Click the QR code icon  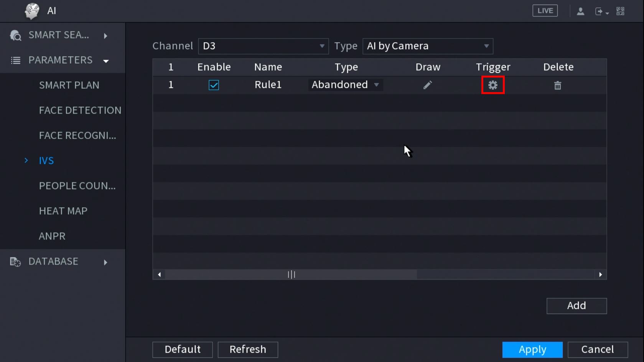pos(620,11)
